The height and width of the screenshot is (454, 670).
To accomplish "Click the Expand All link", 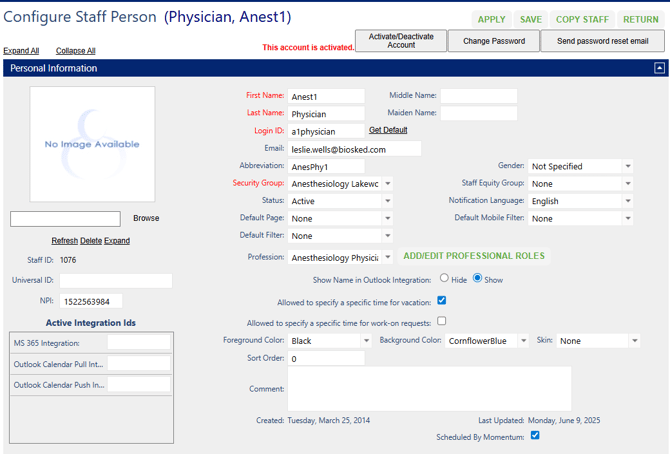I will pyautogui.click(x=21, y=51).
